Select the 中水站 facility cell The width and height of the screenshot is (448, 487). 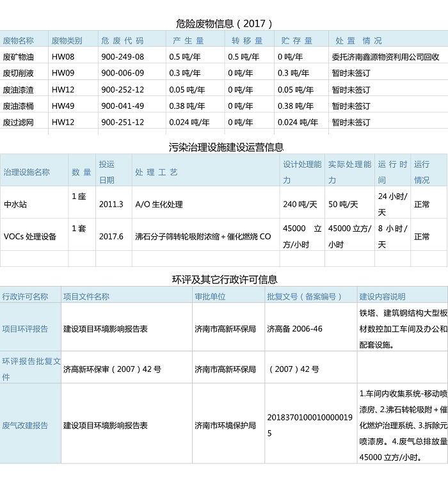15,204
